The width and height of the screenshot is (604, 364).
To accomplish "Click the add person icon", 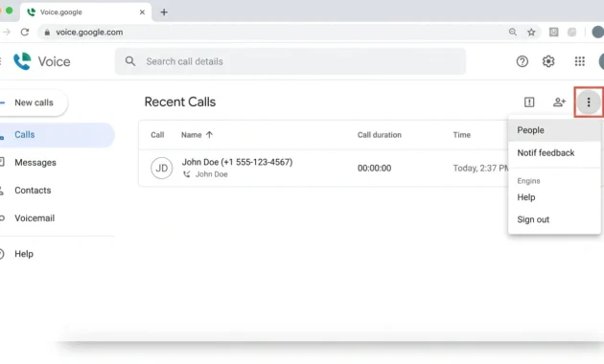I will click(559, 102).
